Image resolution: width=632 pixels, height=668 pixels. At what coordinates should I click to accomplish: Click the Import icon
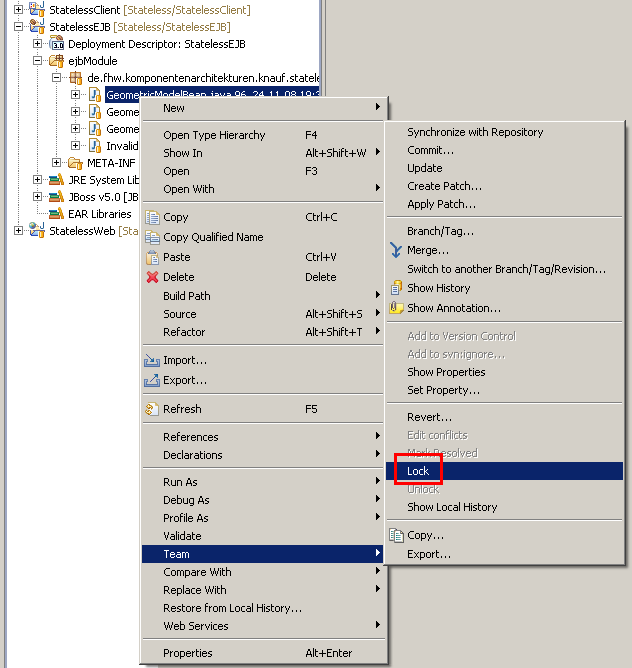(x=153, y=360)
